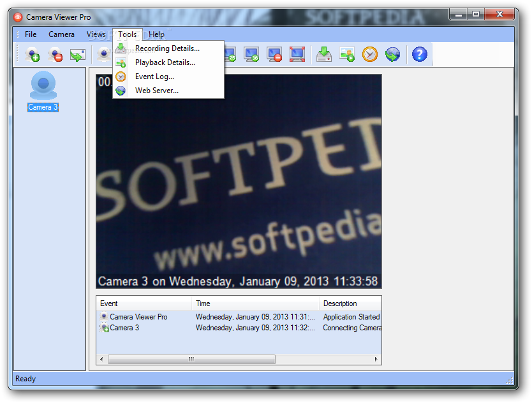The width and height of the screenshot is (532, 403).
Task: Click the Playback Details menu icon
Action: click(121, 62)
